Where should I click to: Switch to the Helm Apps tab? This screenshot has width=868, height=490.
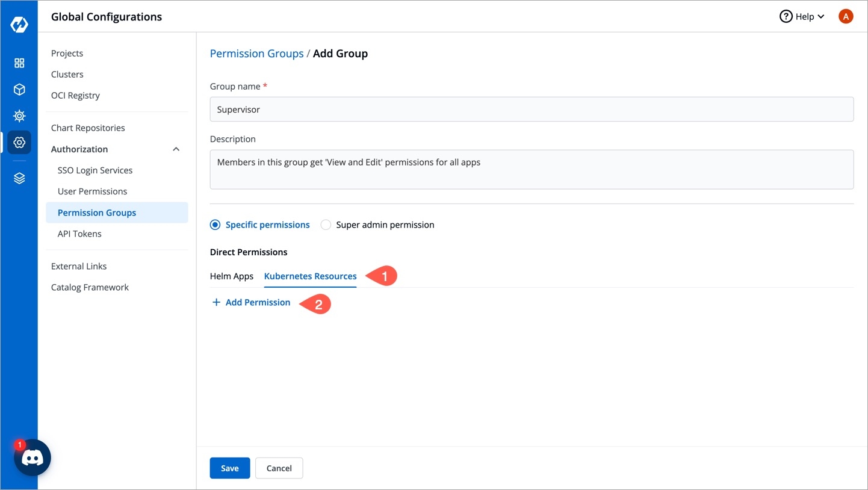(232, 276)
